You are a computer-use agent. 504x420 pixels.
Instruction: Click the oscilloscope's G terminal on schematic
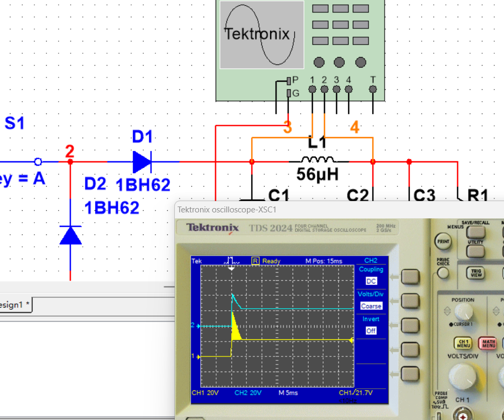click(x=289, y=93)
